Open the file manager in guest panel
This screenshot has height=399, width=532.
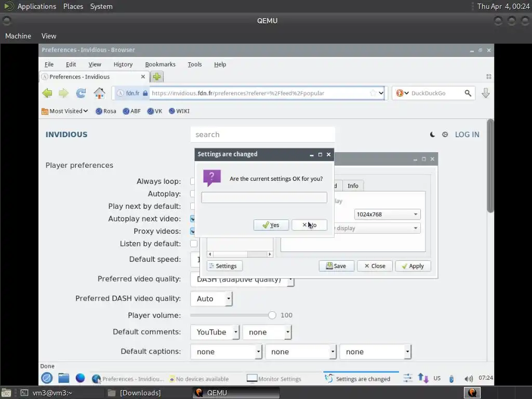click(63, 378)
